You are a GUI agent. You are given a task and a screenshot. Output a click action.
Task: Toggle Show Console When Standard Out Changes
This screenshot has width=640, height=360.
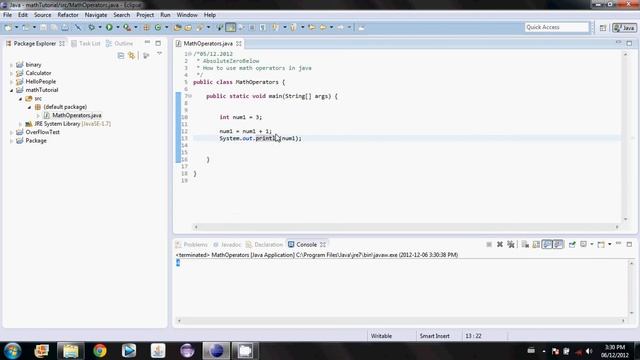pos(547,244)
